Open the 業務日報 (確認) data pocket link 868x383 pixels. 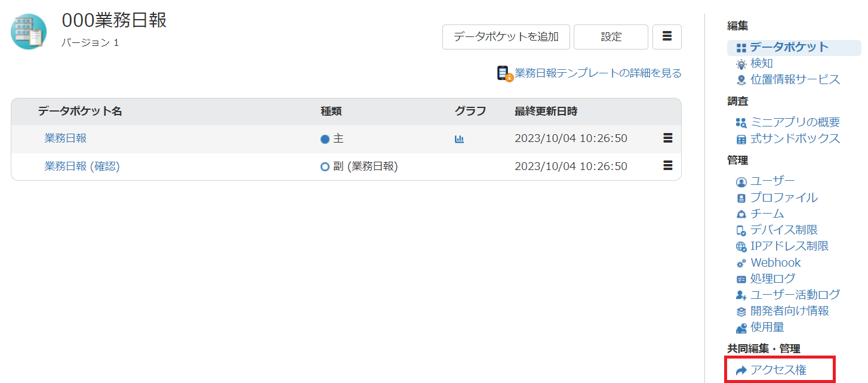(x=82, y=167)
